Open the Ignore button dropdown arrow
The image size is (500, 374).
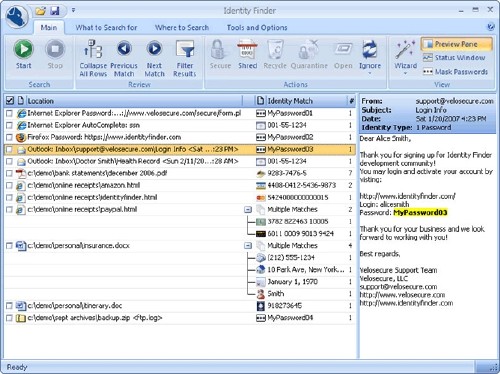pos(370,73)
